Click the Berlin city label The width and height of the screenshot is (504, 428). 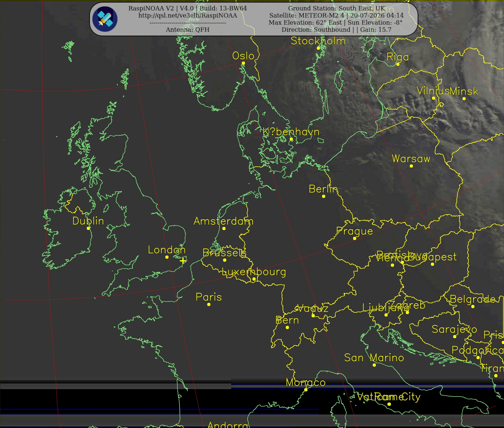(323, 189)
